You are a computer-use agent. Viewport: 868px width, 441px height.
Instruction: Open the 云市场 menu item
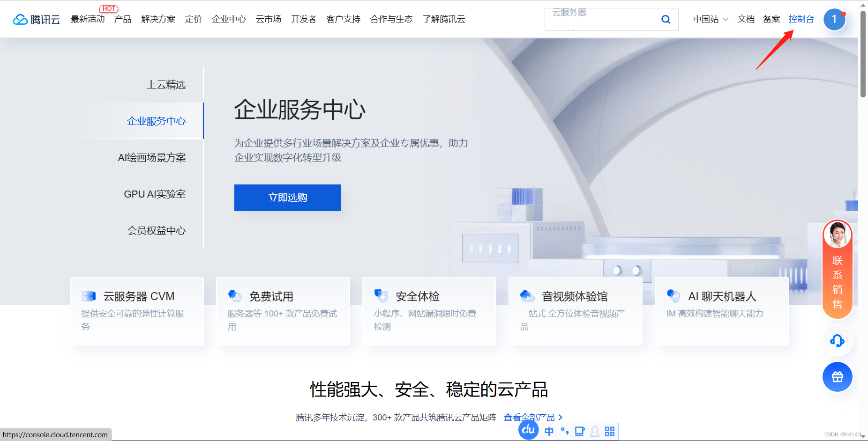coord(269,19)
